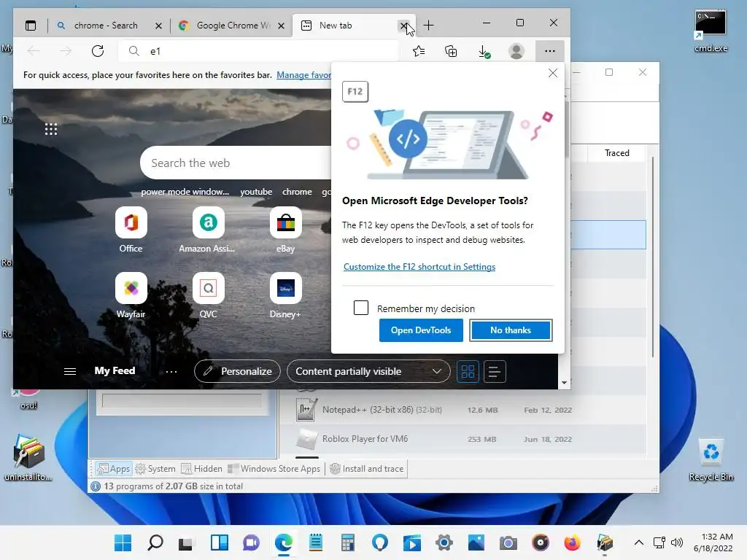Open the QVC quick link tile
The image size is (747, 560).
(208, 296)
